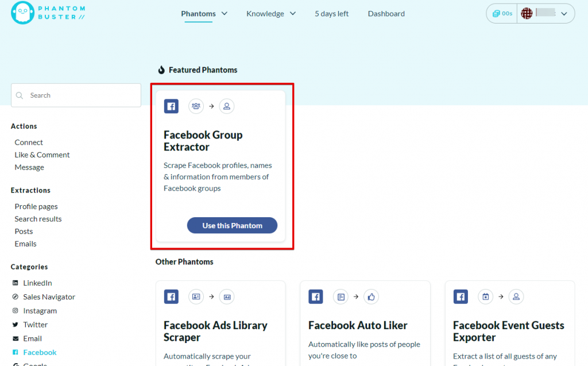Click the Ad output icon on Ads Library Scraper
This screenshot has height=366, width=588.
227,296
